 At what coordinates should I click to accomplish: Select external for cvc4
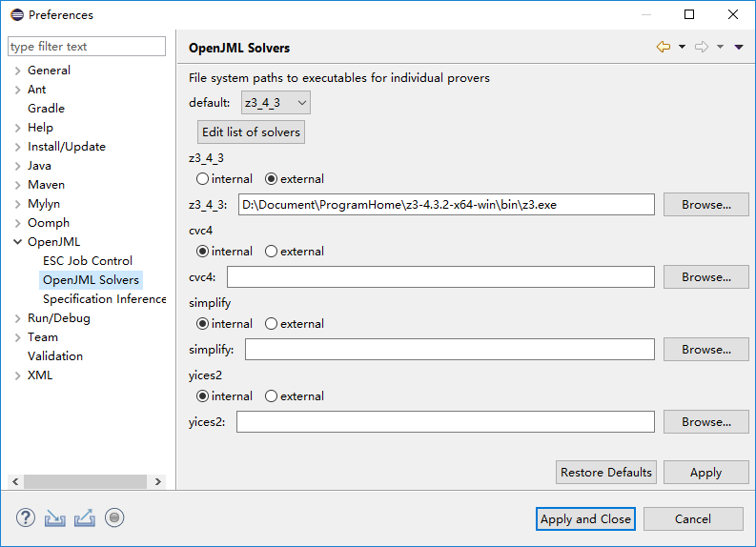[271, 251]
